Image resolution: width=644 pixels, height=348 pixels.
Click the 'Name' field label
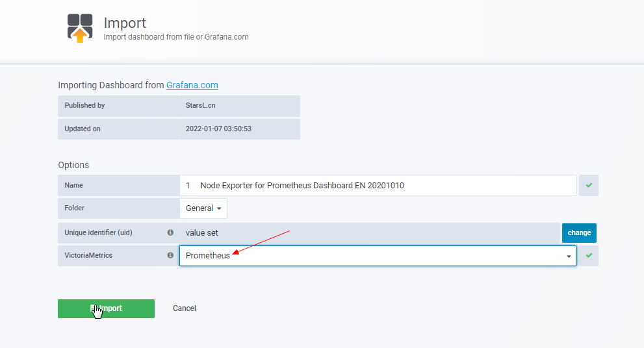coord(73,186)
